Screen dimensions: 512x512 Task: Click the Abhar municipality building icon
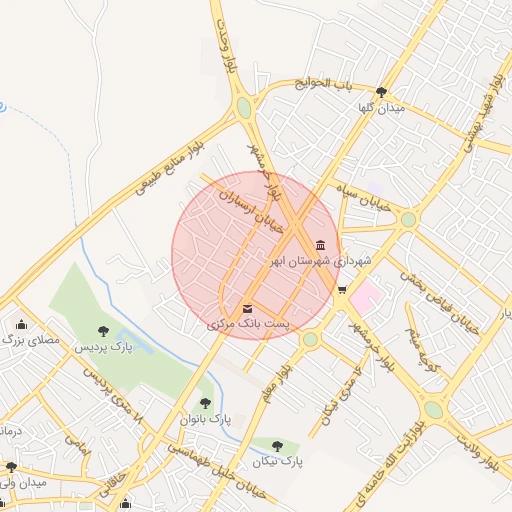320,245
